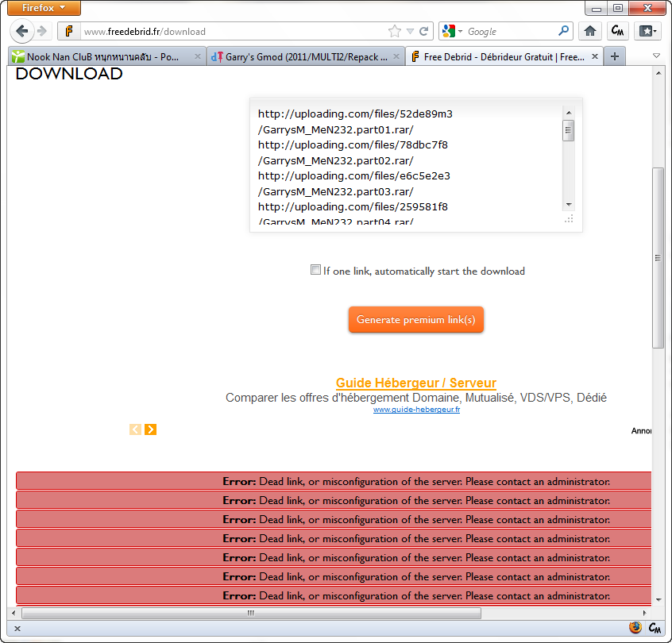Viewport: 672px width, 643px height.
Task: Close the Garry's Gmod tab
Action: point(396,56)
